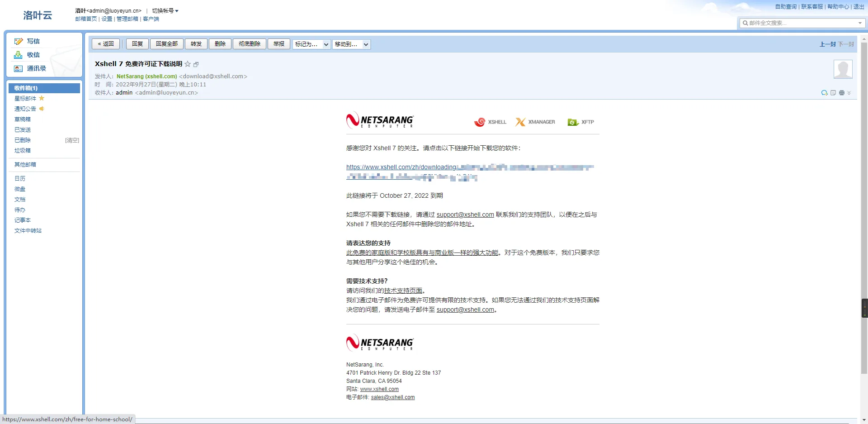Click the first support@xshell.com link
The image size is (868, 424).
pyautogui.click(x=465, y=215)
